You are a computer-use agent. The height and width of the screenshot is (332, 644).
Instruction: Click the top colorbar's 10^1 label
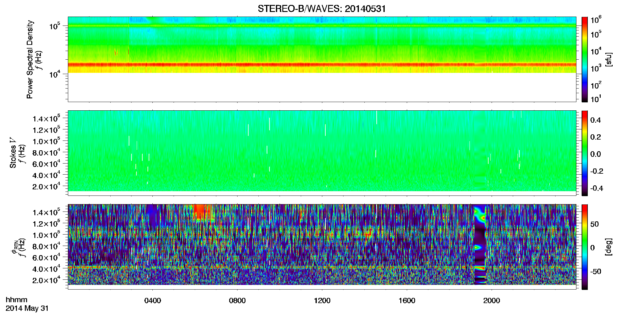pyautogui.click(x=596, y=99)
